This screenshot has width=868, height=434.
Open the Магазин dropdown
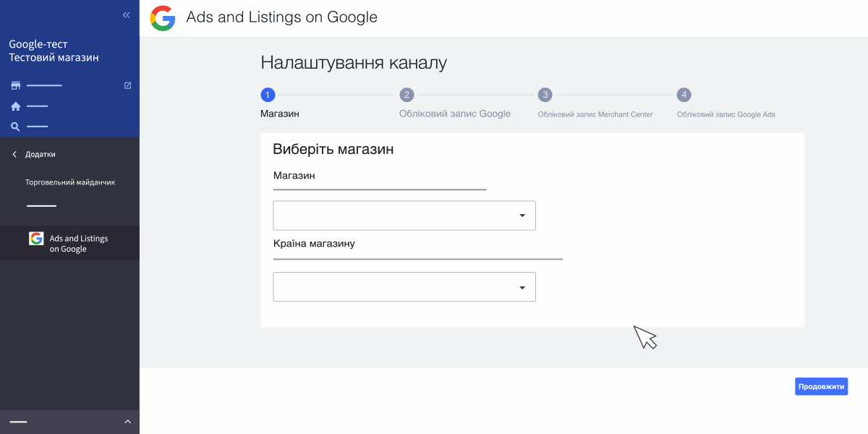404,216
